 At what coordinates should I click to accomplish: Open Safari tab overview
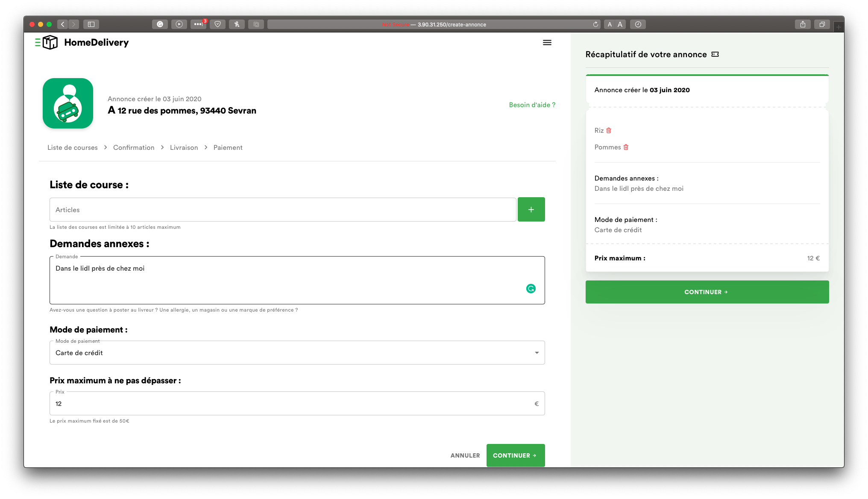(x=822, y=24)
